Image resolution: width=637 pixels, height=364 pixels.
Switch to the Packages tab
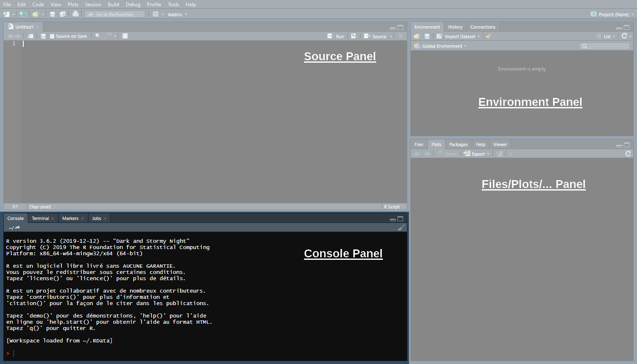click(x=458, y=144)
